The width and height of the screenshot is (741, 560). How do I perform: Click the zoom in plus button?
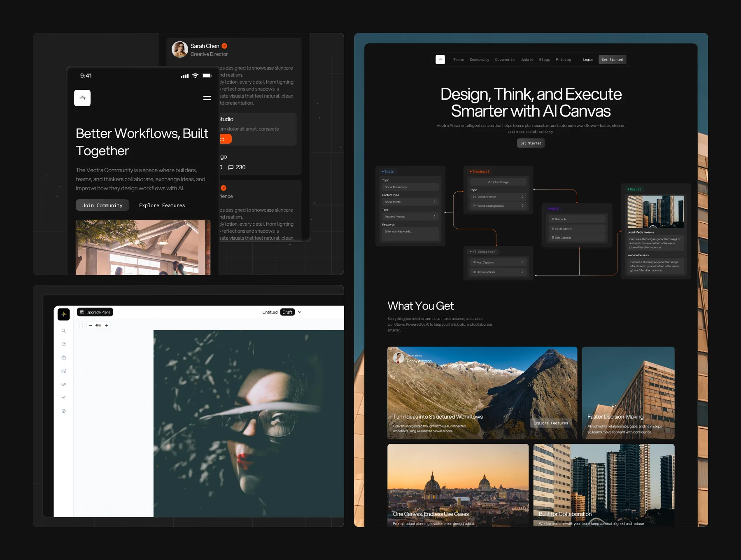point(107,325)
